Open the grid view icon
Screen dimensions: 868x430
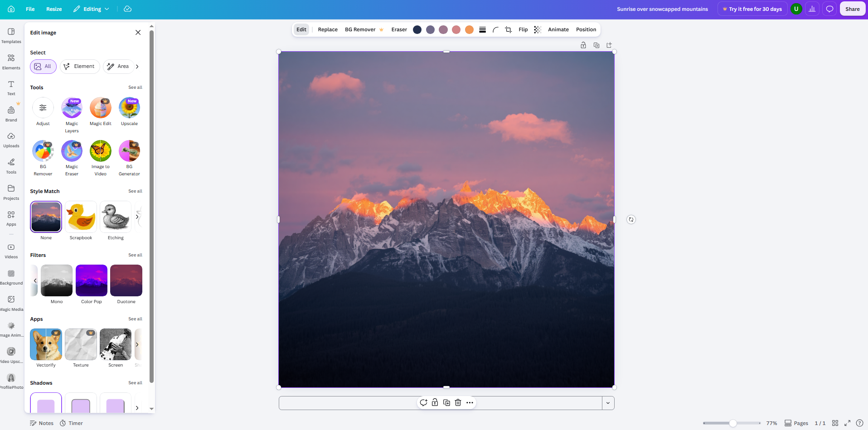click(835, 423)
